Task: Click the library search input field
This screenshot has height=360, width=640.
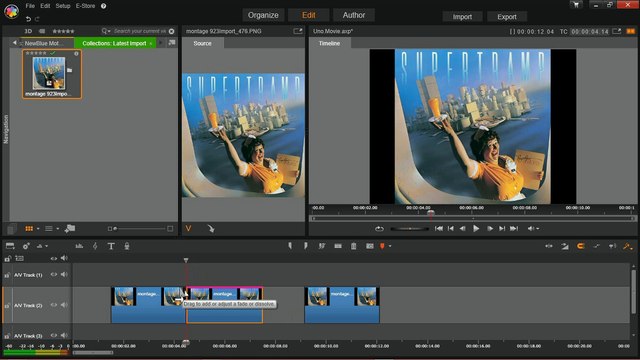Action: tap(140, 31)
